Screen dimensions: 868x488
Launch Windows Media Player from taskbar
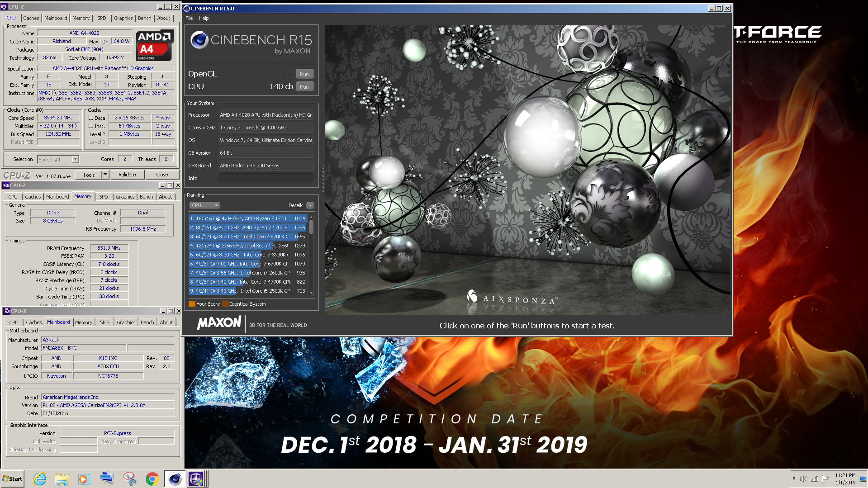84,479
